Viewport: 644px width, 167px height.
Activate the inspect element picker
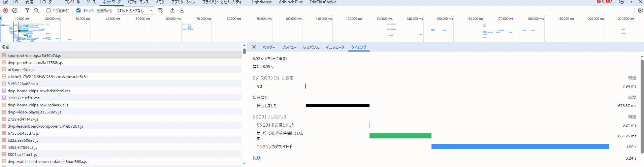[5, 2]
